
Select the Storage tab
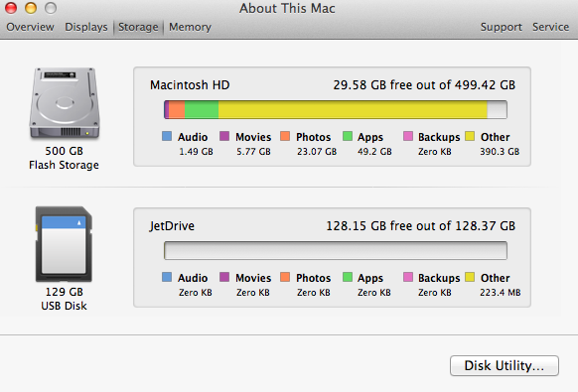pos(138,27)
